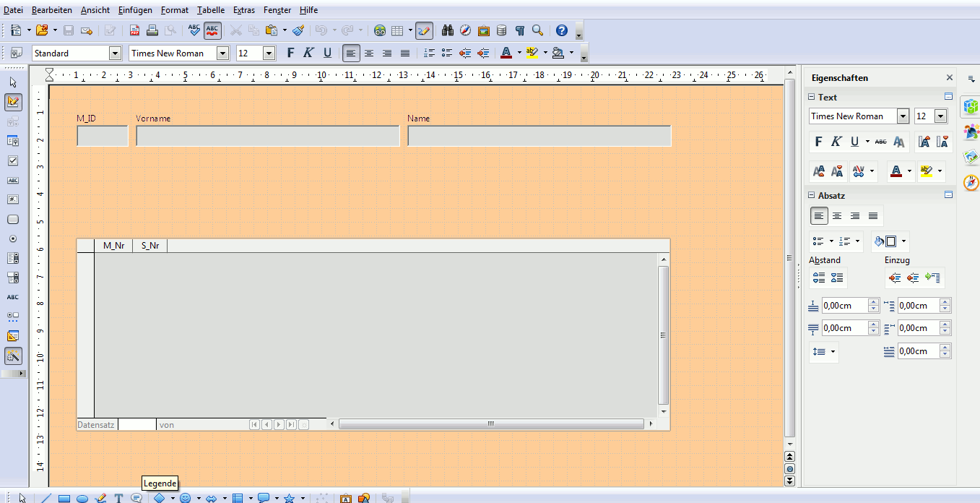Image resolution: width=980 pixels, height=503 pixels.
Task: Toggle automatic spell checking
Action: 212,30
